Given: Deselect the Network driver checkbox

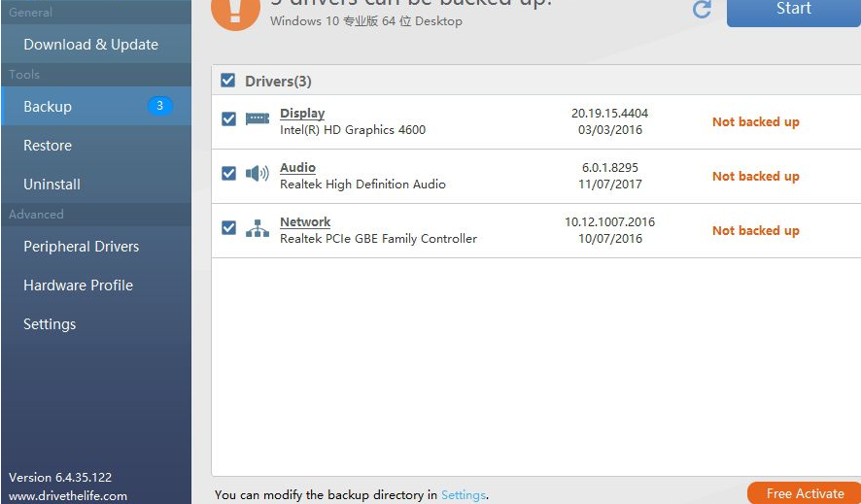Looking at the screenshot, I should pyautogui.click(x=228, y=228).
